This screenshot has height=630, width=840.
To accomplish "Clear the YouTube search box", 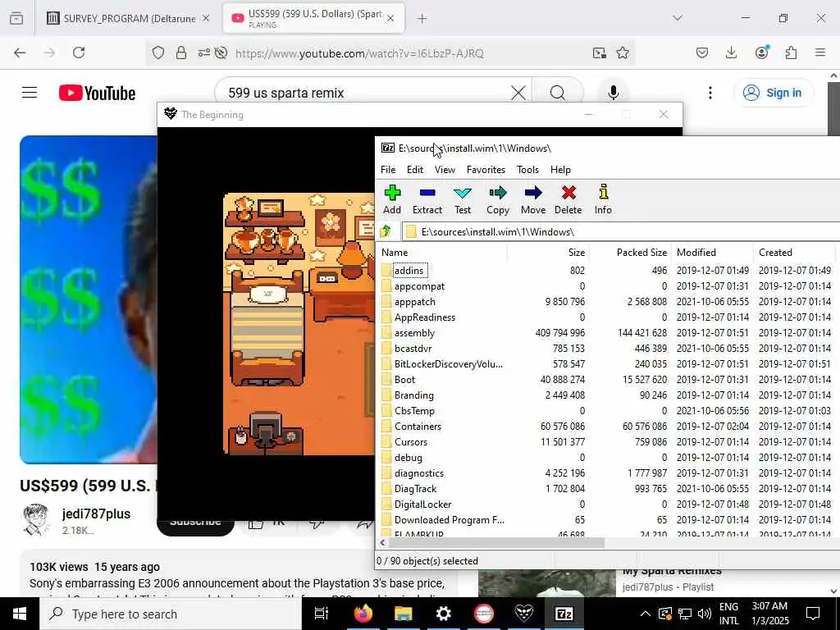I will (518, 93).
